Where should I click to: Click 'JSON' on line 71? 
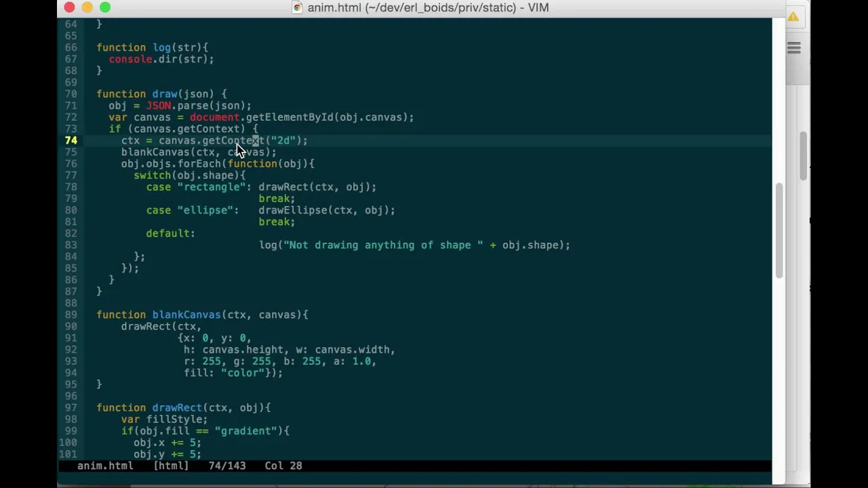point(159,106)
